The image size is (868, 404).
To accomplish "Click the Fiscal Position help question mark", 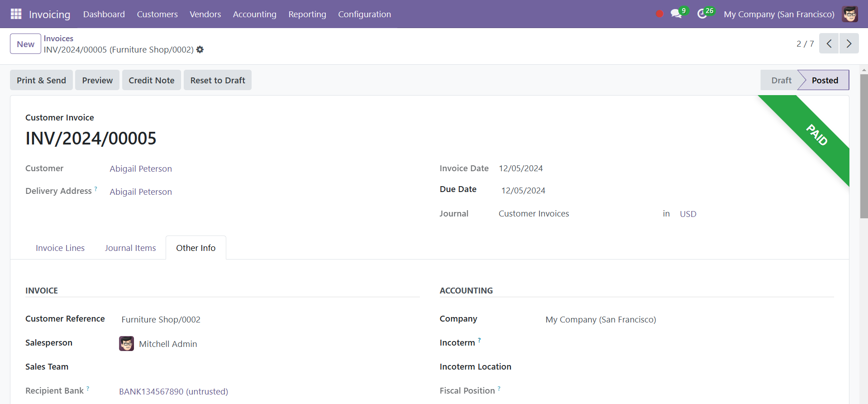I will pos(499,389).
